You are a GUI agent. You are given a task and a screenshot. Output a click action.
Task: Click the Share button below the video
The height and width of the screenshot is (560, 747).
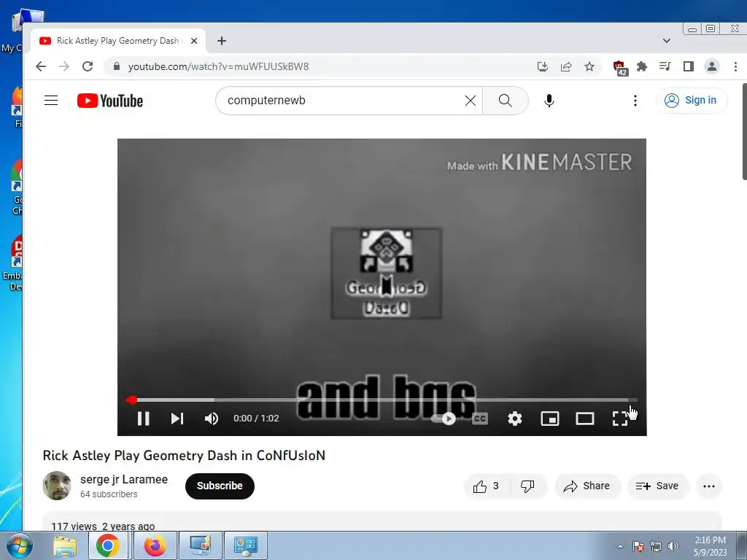click(x=587, y=486)
